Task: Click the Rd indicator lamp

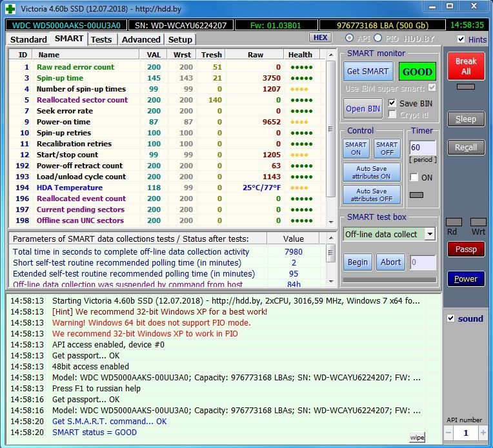Action: [x=454, y=222]
